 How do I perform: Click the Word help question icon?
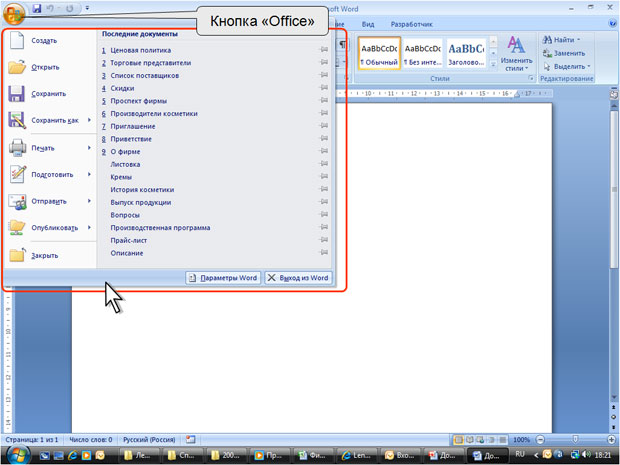point(612,23)
